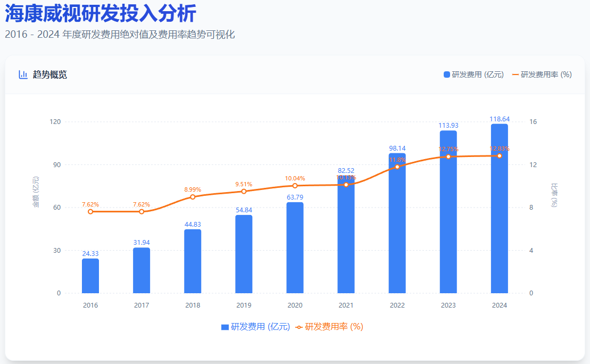
Task: Click the 9.51% data point for 2019
Action: click(244, 191)
